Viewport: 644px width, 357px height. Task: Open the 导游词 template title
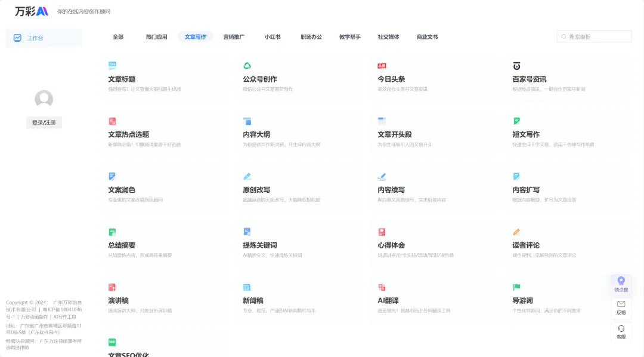click(x=522, y=301)
